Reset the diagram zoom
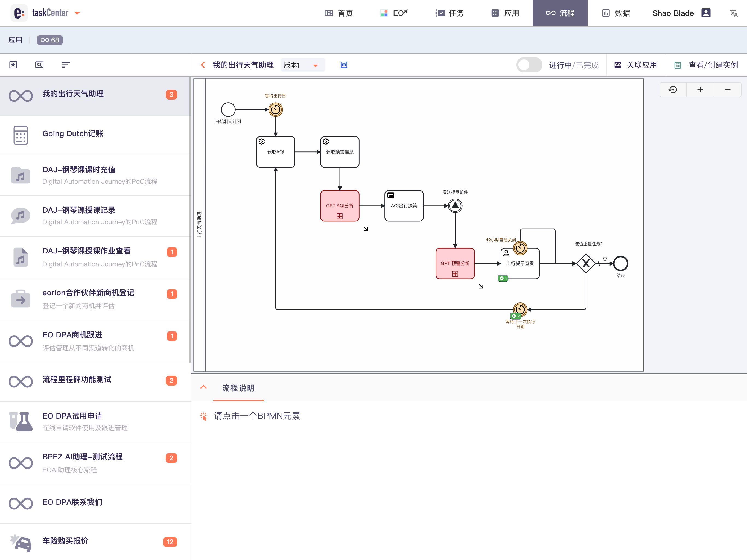 point(673,89)
